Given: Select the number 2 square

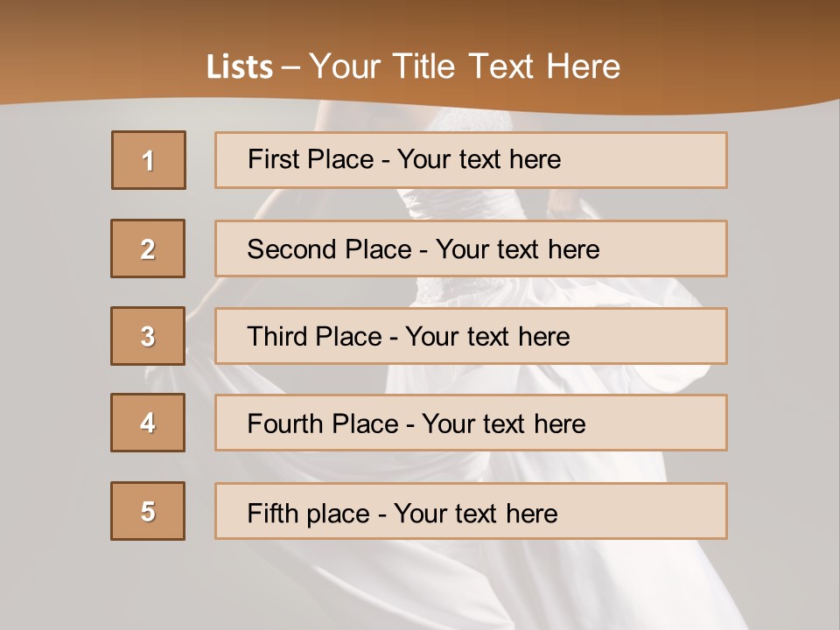Looking at the screenshot, I should point(148,248).
